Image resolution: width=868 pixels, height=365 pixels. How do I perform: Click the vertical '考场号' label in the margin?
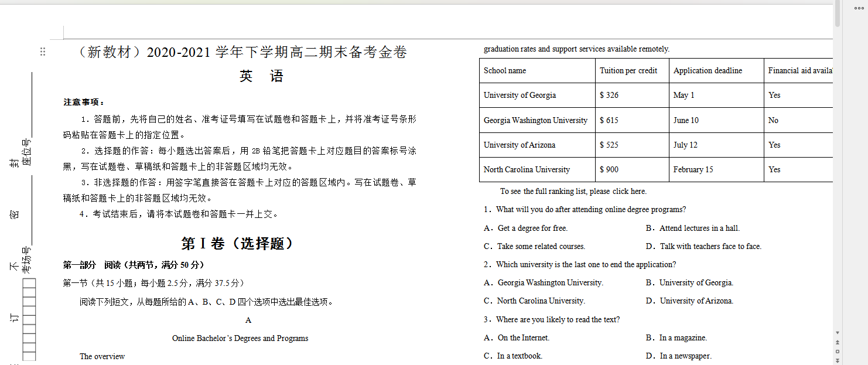pos(26,260)
